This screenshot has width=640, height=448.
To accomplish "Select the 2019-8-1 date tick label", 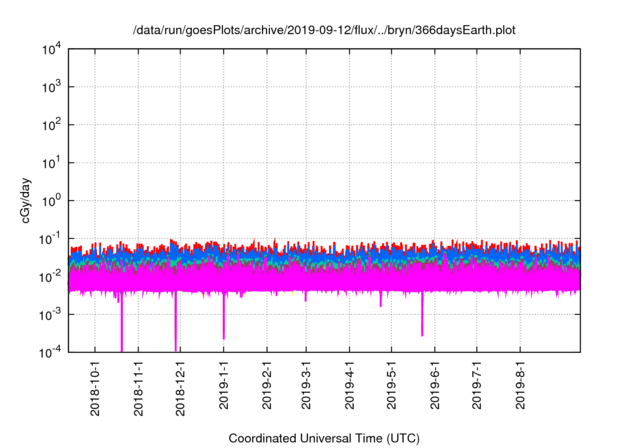I will (519, 388).
